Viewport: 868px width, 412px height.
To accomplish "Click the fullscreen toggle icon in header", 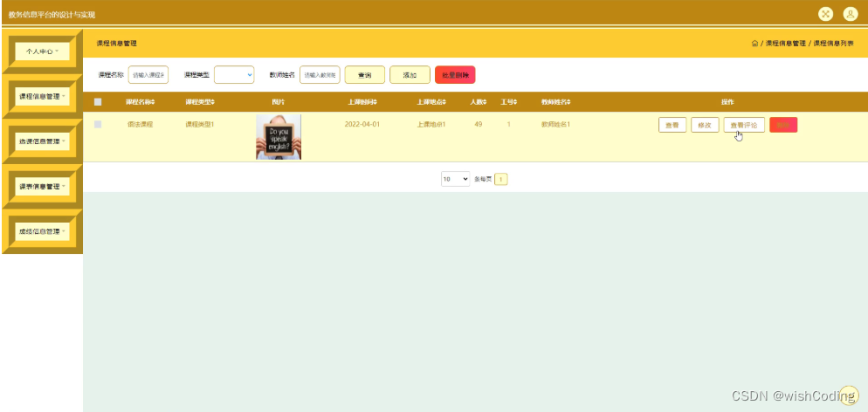I will [825, 14].
